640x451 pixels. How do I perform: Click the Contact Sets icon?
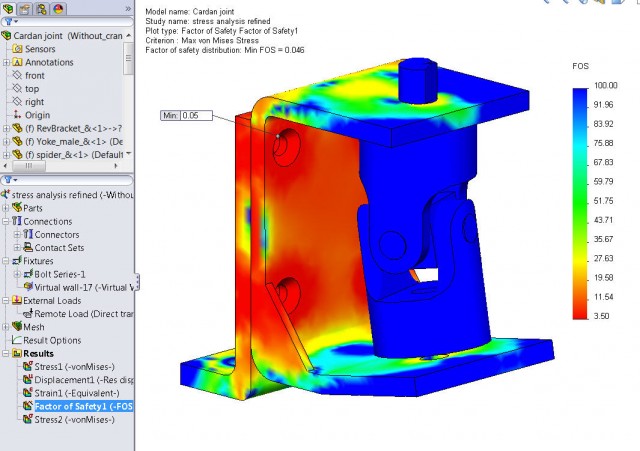point(28,247)
